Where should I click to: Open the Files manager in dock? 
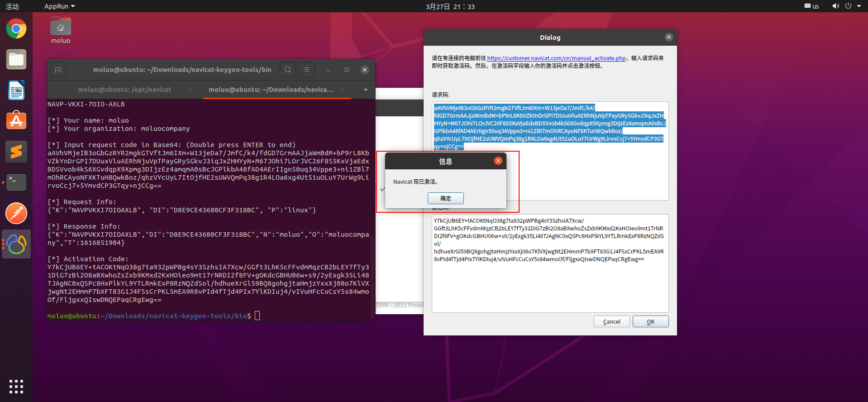click(x=16, y=59)
